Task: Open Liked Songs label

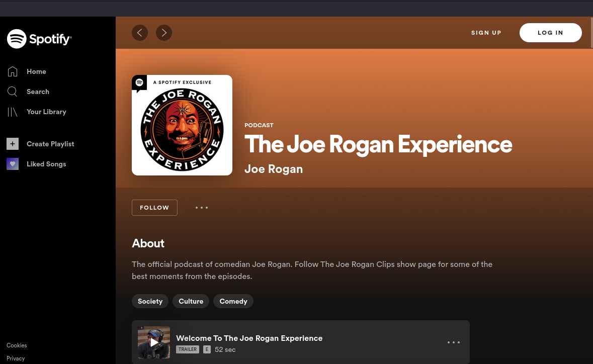Action: coord(46,164)
